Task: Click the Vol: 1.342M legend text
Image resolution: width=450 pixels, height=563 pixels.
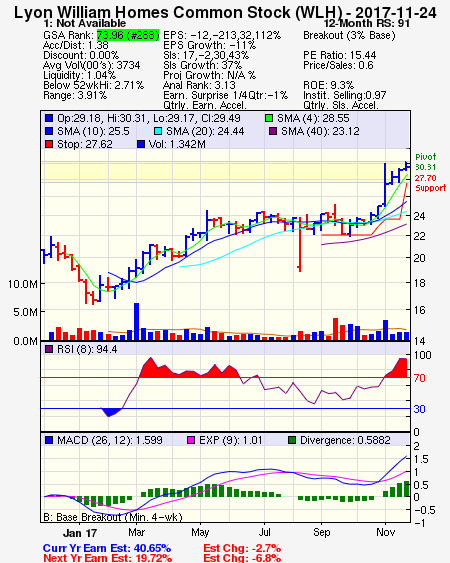Action: pos(177,144)
